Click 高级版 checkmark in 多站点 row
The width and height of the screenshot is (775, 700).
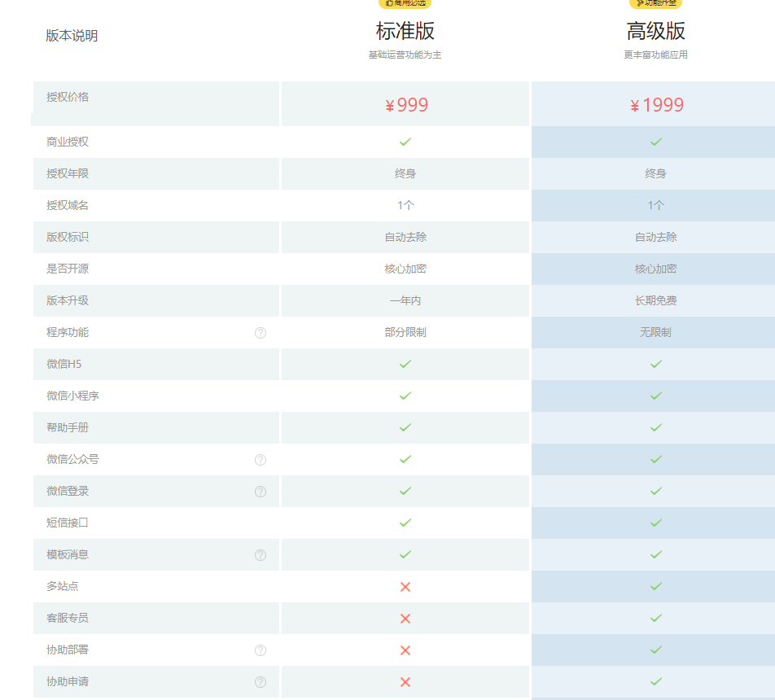[656, 586]
